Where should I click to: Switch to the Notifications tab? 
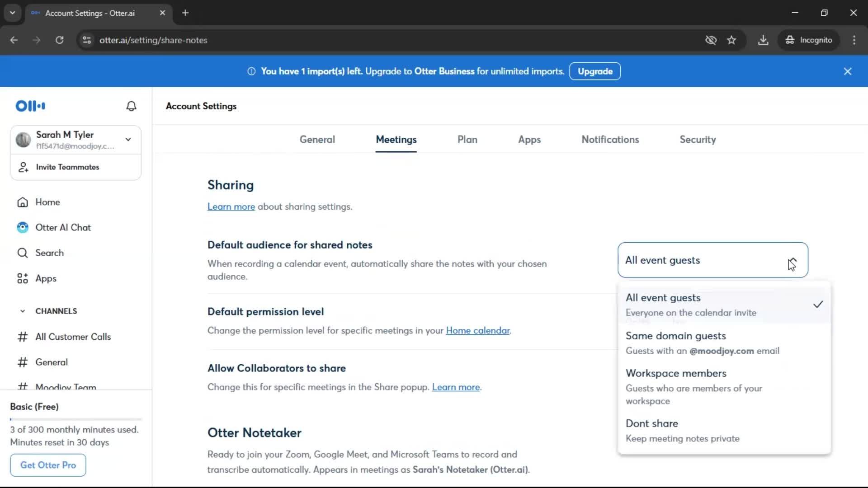(x=610, y=140)
